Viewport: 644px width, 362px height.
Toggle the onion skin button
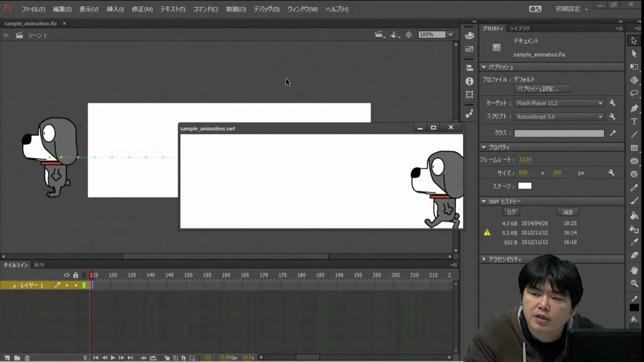(x=167, y=357)
